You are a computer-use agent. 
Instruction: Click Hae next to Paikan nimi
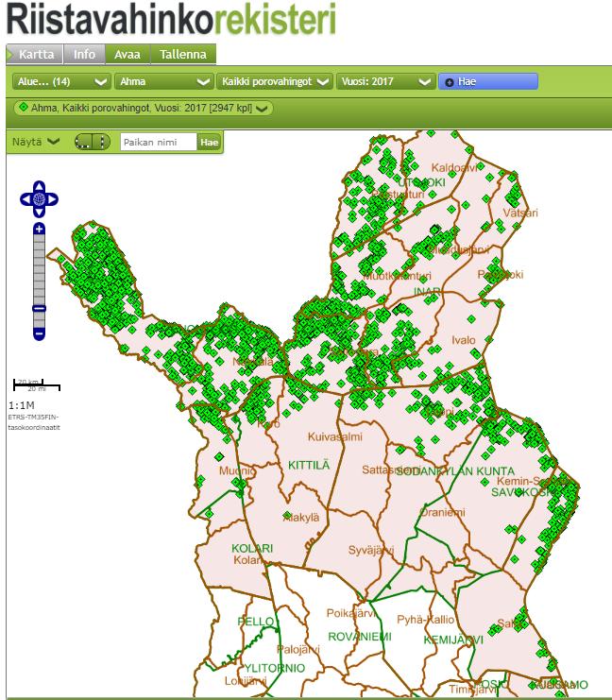209,143
